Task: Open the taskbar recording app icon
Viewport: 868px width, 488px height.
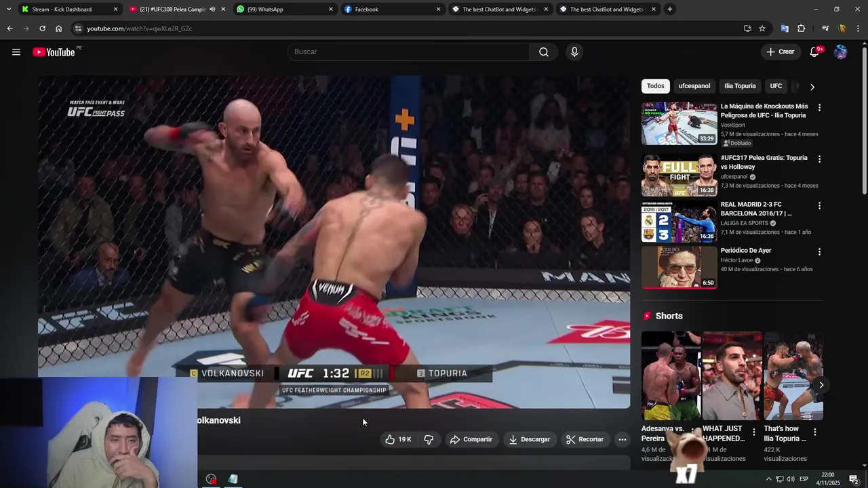Action: click(x=212, y=479)
